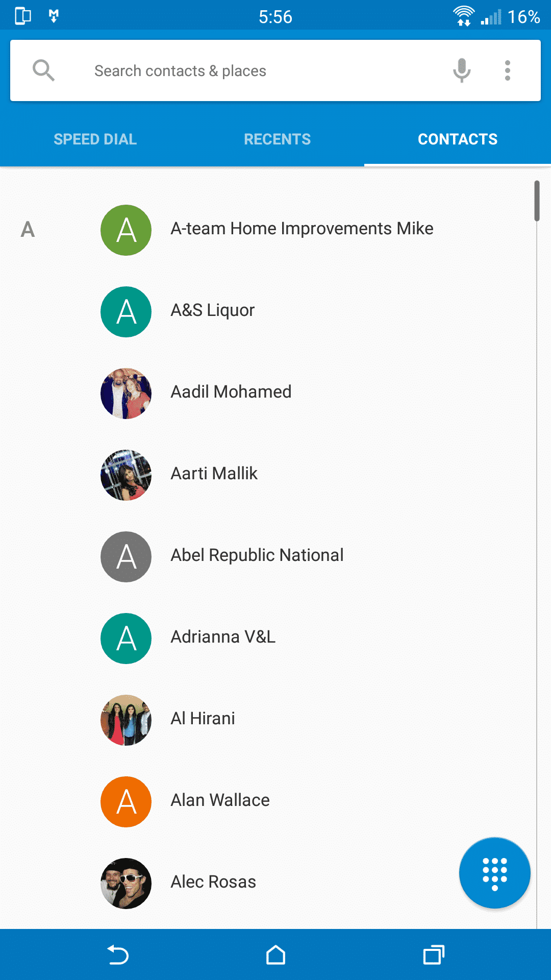This screenshot has width=551, height=980.
Task: Go to the home screen
Action: (x=275, y=954)
